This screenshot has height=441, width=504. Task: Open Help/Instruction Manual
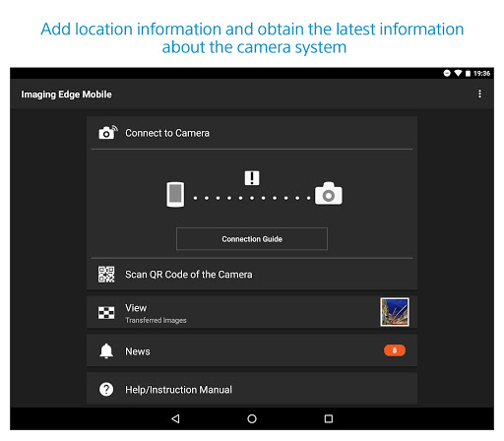point(252,389)
